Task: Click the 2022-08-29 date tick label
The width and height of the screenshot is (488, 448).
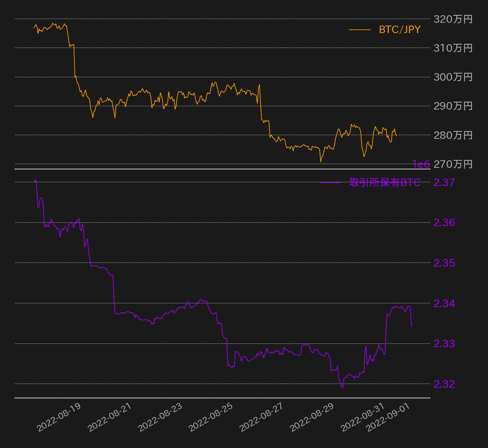Action: point(312,417)
